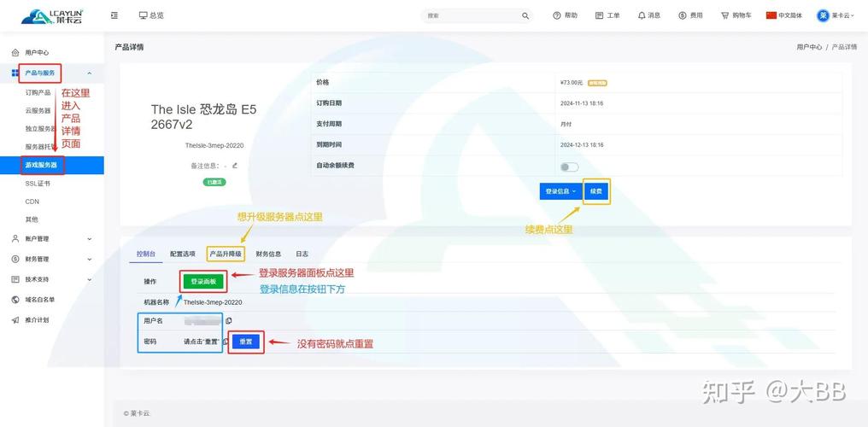Toggle the 自动余额续费 switch
This screenshot has height=427, width=868.
[x=569, y=167]
